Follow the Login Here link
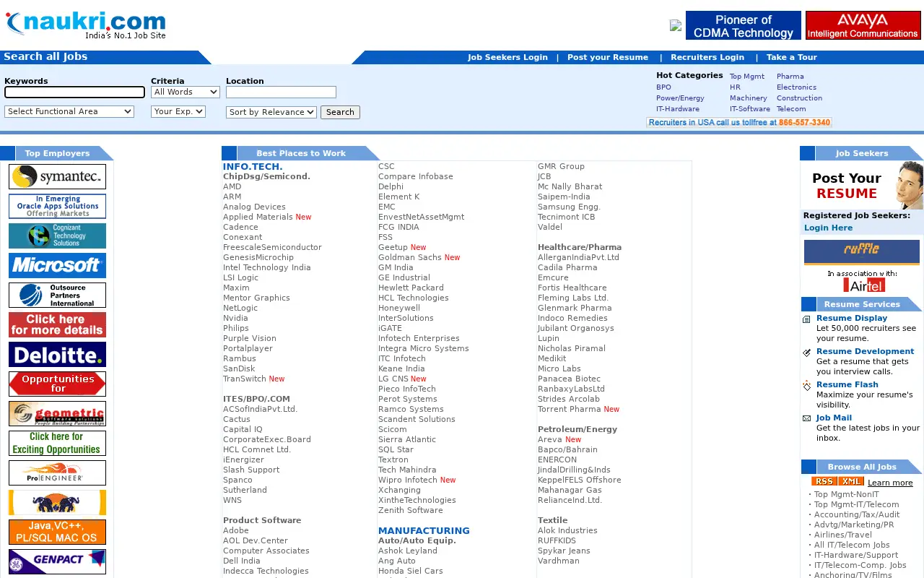The image size is (924, 578). coord(828,228)
